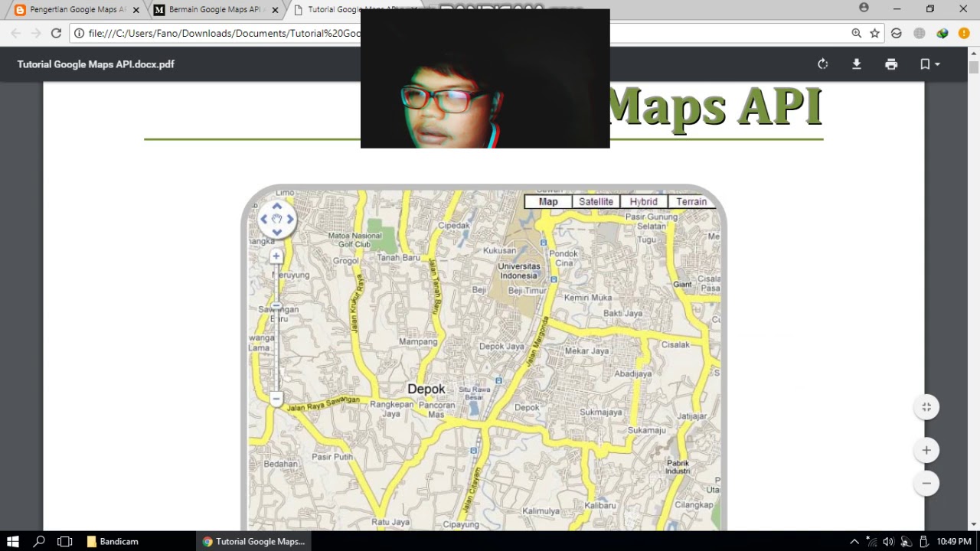Rotate the PDF clockwise
980x551 pixels.
coord(823,64)
